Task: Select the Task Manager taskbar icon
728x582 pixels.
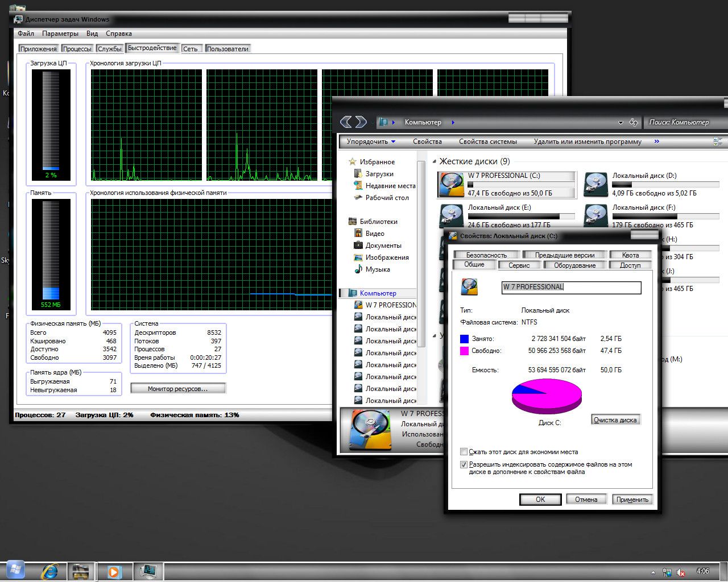Action: [148, 571]
